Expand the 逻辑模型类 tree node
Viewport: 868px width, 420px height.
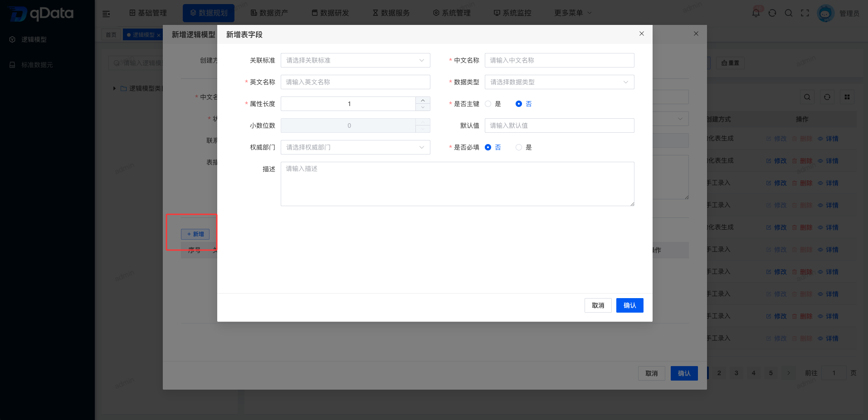click(114, 88)
